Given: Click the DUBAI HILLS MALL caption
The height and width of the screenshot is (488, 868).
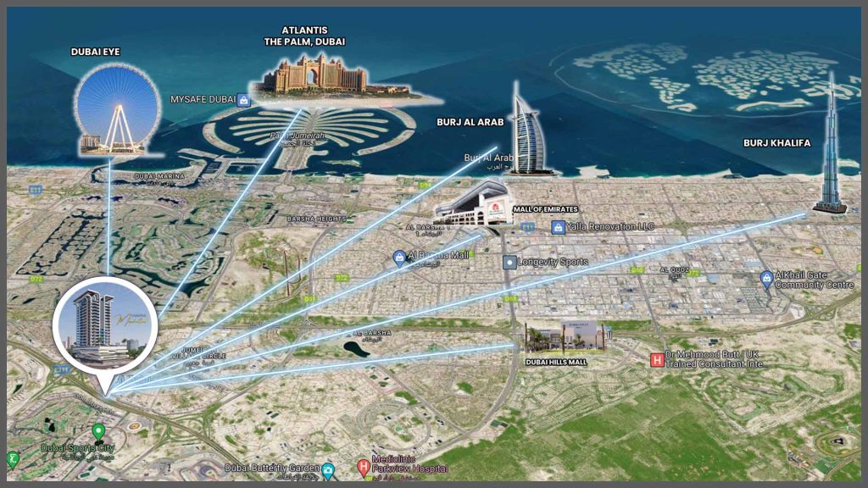Looking at the screenshot, I should pyautogui.click(x=556, y=363).
